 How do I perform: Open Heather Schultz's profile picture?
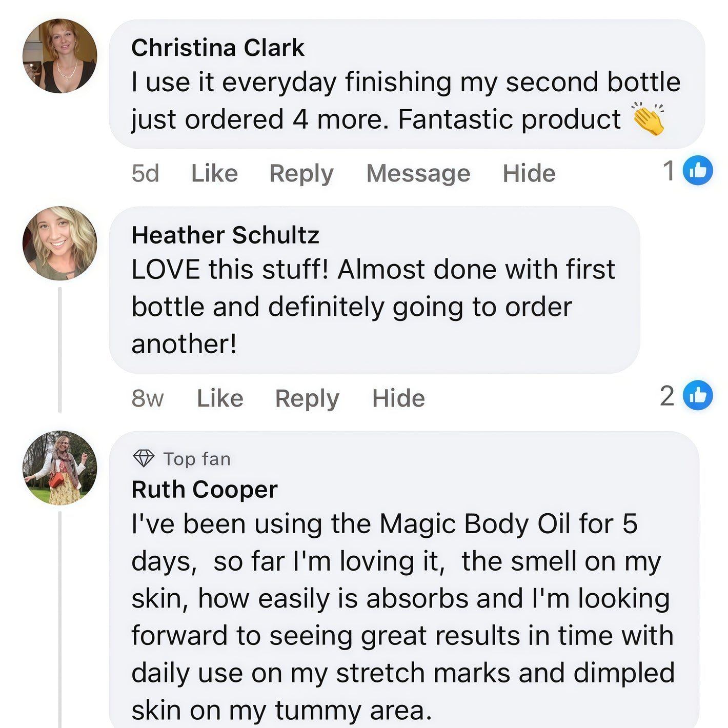point(60,244)
